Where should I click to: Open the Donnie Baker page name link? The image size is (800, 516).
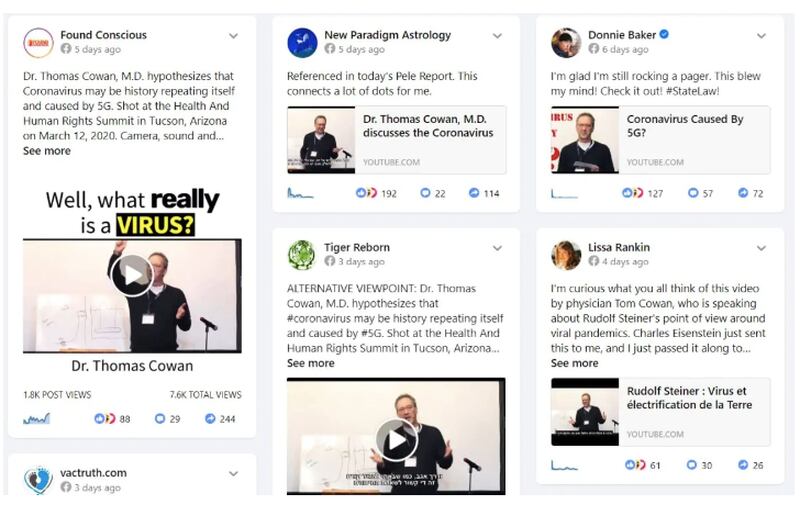621,35
